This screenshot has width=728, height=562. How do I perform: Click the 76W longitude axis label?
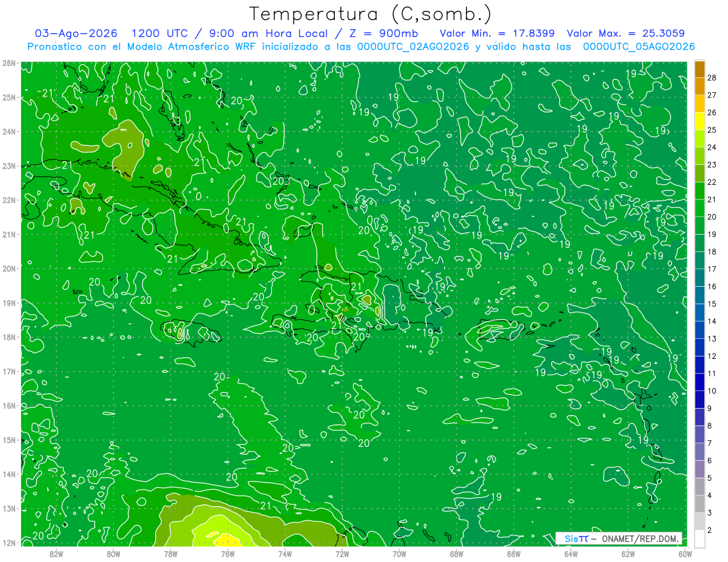pyautogui.click(x=227, y=553)
